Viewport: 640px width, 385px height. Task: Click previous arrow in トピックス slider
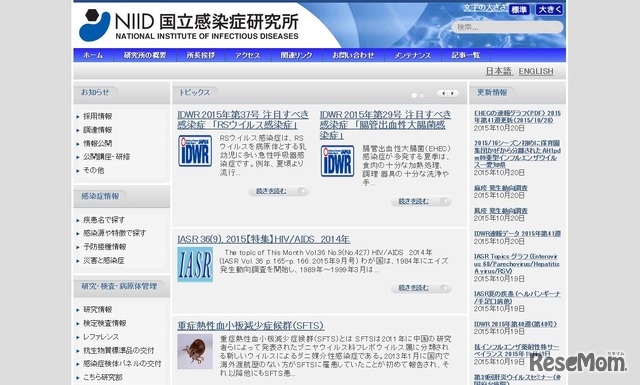[443, 93]
